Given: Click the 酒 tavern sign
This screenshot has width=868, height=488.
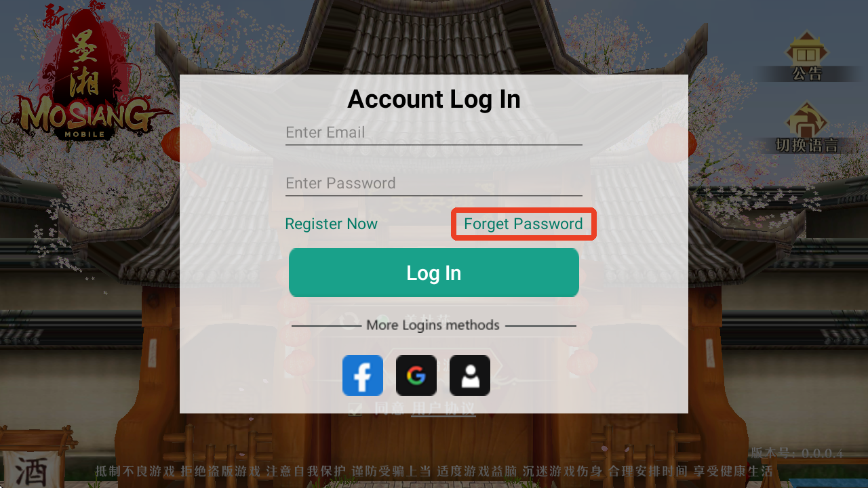Looking at the screenshot, I should pyautogui.click(x=31, y=469).
